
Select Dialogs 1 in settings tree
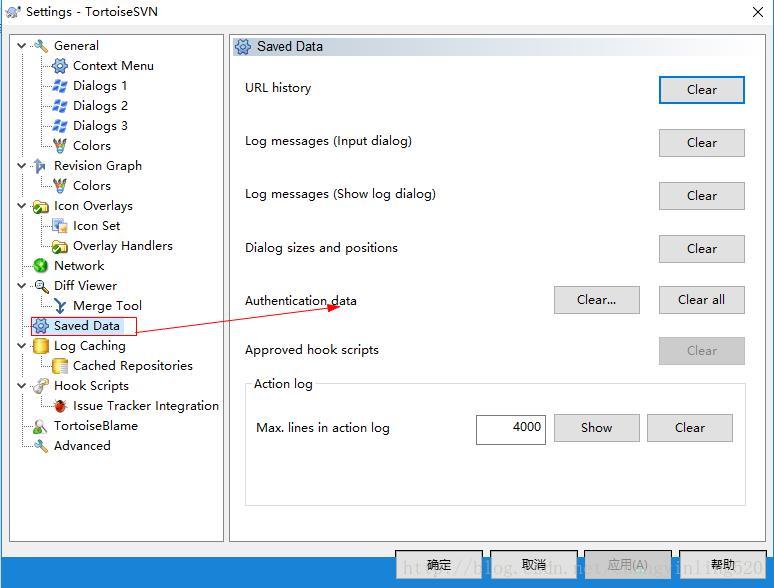[100, 86]
